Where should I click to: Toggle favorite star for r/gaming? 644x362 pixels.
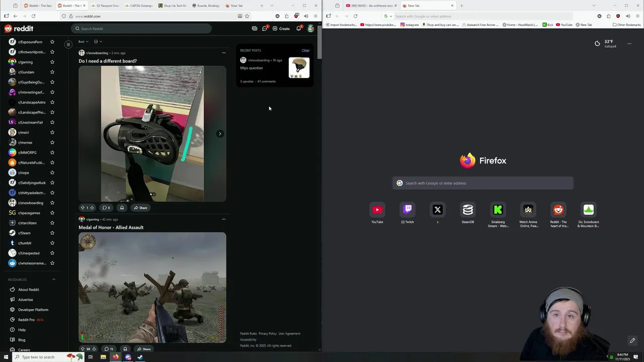point(52,62)
